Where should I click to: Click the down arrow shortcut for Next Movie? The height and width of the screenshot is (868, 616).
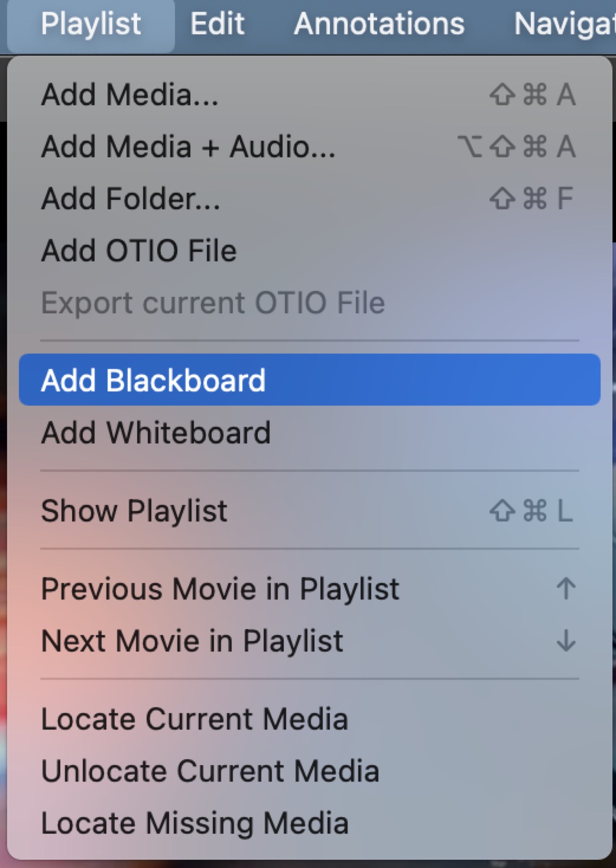(566, 641)
